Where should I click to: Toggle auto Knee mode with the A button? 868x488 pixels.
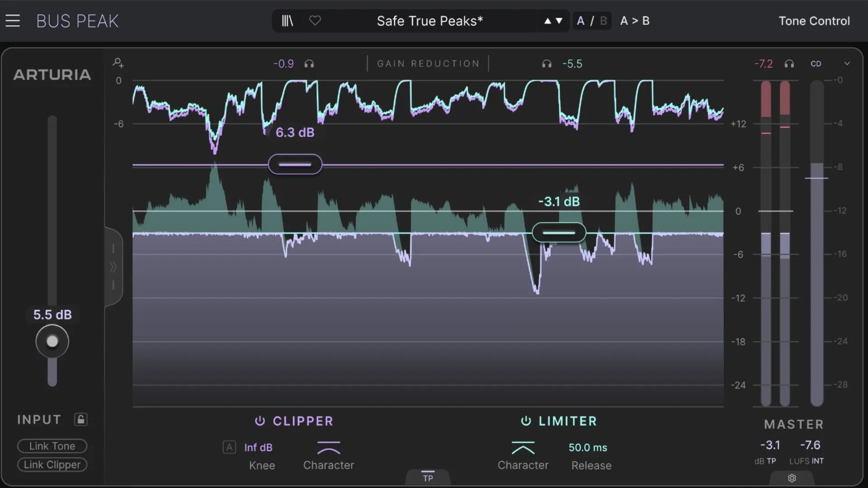[229, 447]
